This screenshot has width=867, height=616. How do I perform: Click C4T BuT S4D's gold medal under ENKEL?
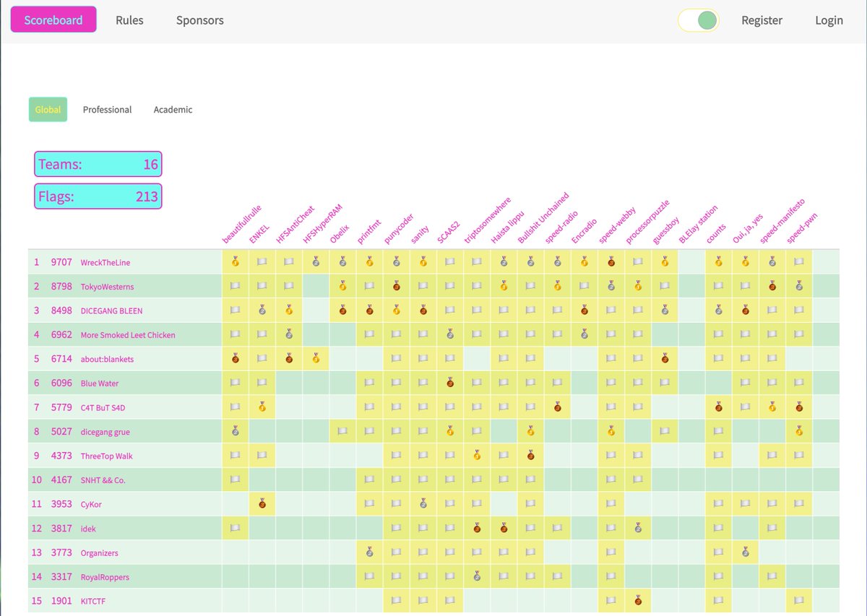click(262, 407)
